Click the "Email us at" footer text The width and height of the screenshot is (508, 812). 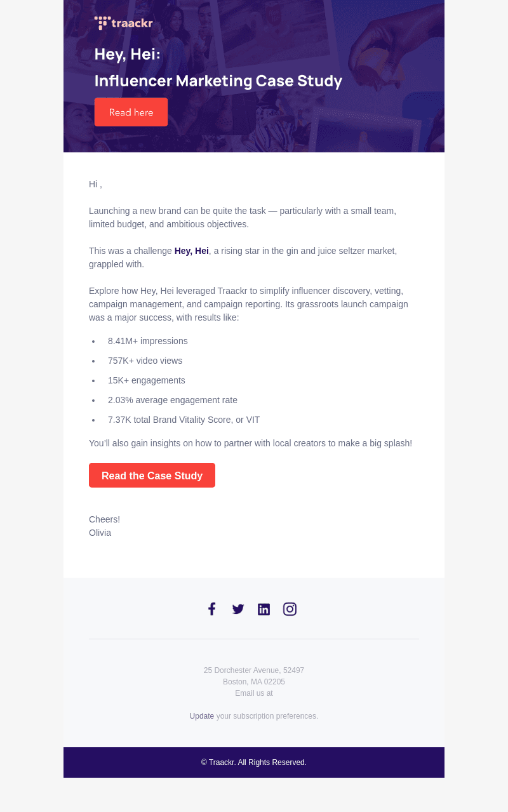click(254, 693)
